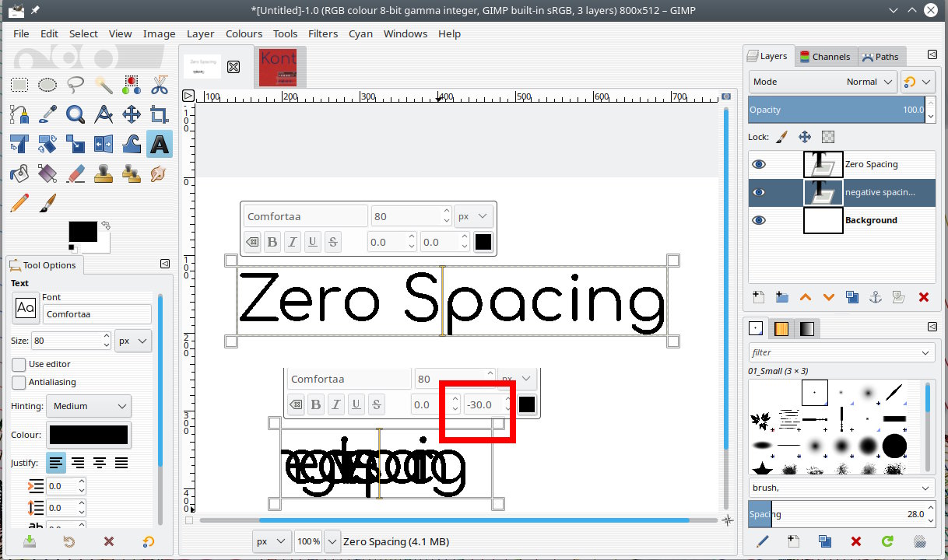Select the Text tool in toolbox
The image size is (948, 560).
[160, 144]
